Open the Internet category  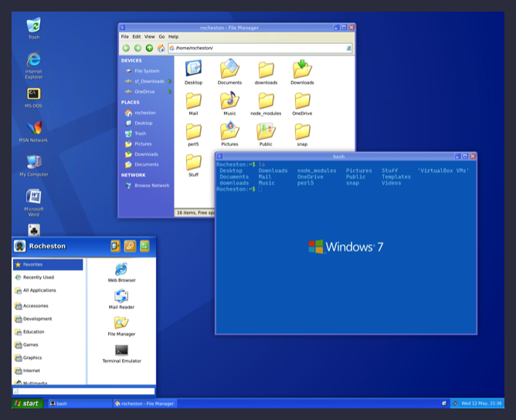[48, 371]
